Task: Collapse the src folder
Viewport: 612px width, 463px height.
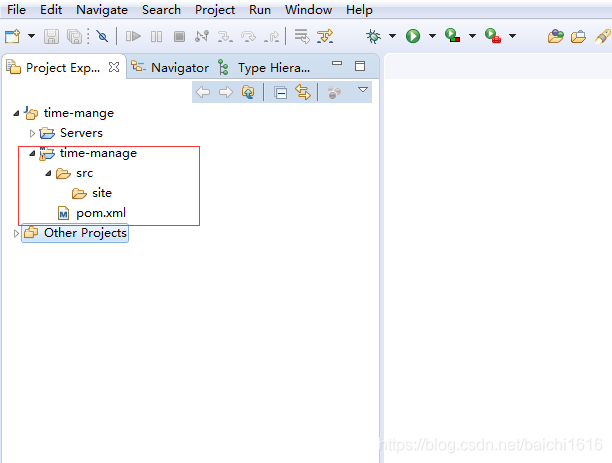Action: (x=48, y=173)
